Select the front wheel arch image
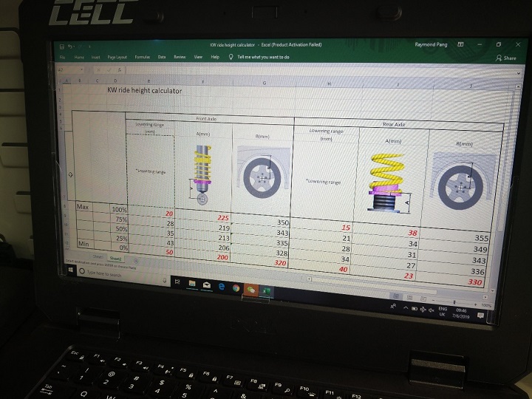 [263, 174]
